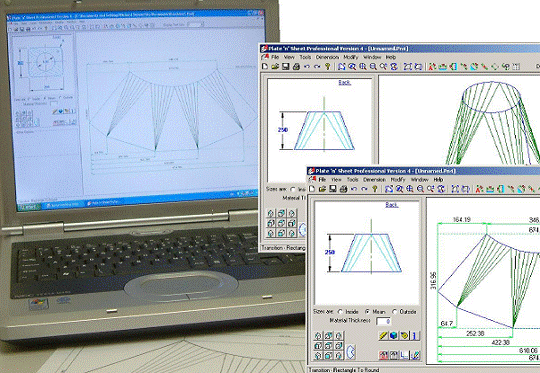Click the Zoom out magnifier in front window toolbar
The width and height of the screenshot is (540, 373).
point(420,189)
